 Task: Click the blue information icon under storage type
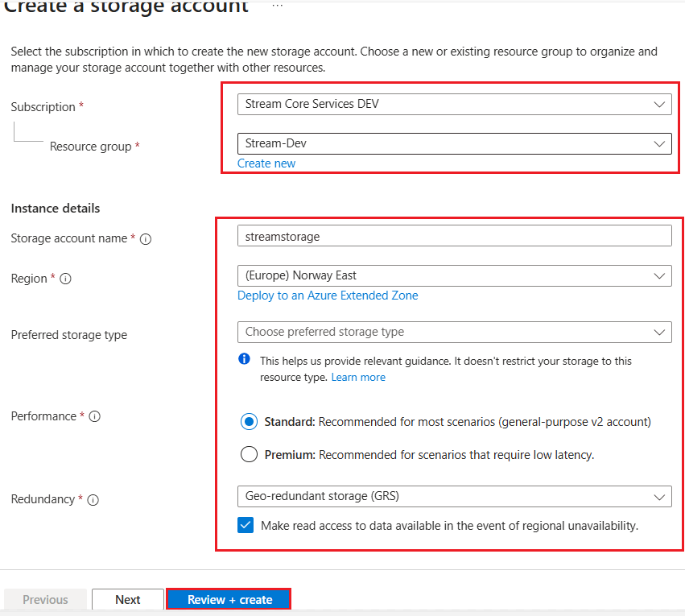click(245, 359)
